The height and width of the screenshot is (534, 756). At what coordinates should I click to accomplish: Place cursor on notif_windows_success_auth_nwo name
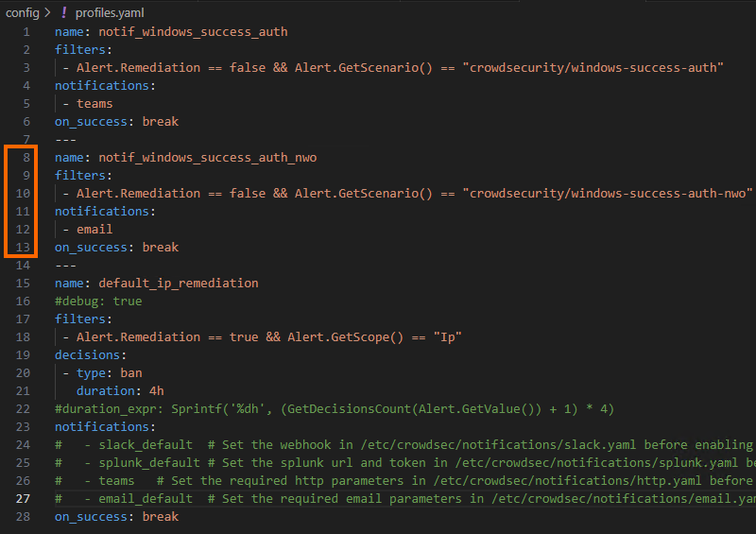(x=207, y=157)
